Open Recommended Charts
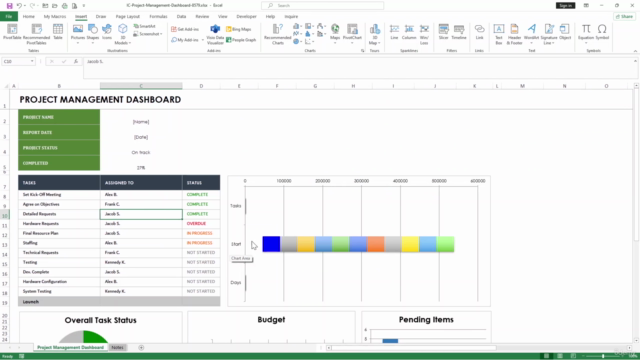 tap(278, 34)
